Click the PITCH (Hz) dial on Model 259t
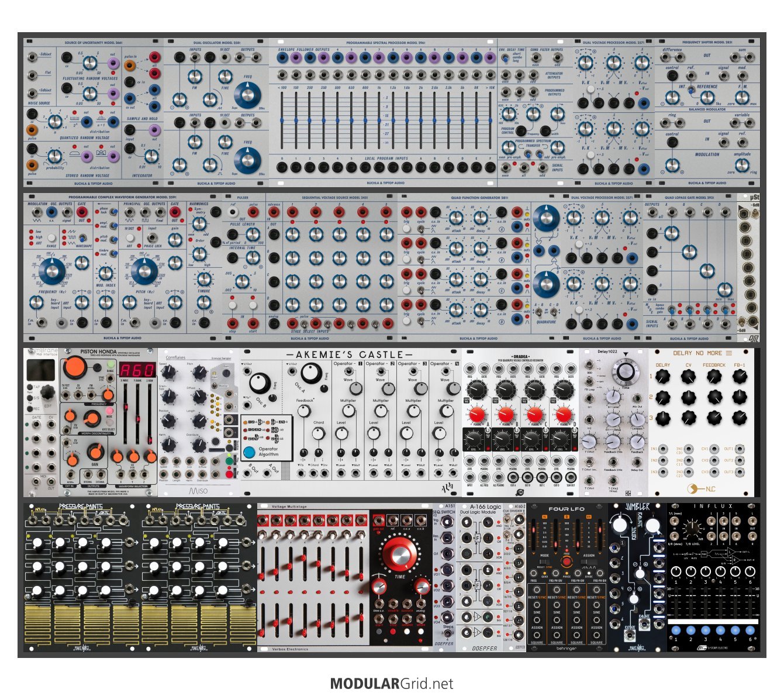Image resolution: width=784 pixels, height=696 pixels. pos(144,271)
